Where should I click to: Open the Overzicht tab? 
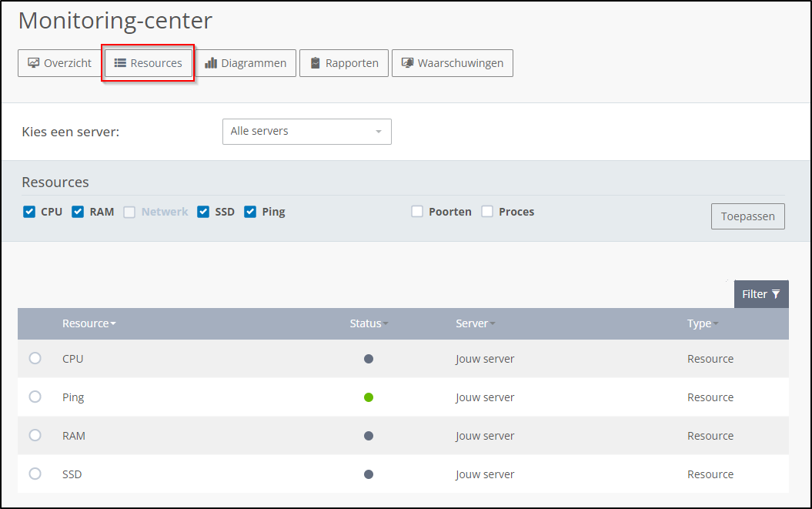tap(60, 63)
